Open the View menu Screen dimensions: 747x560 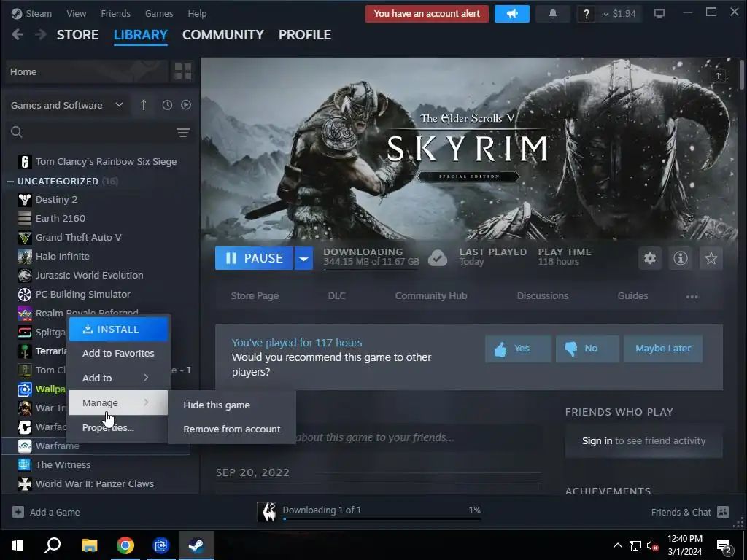[76, 13]
